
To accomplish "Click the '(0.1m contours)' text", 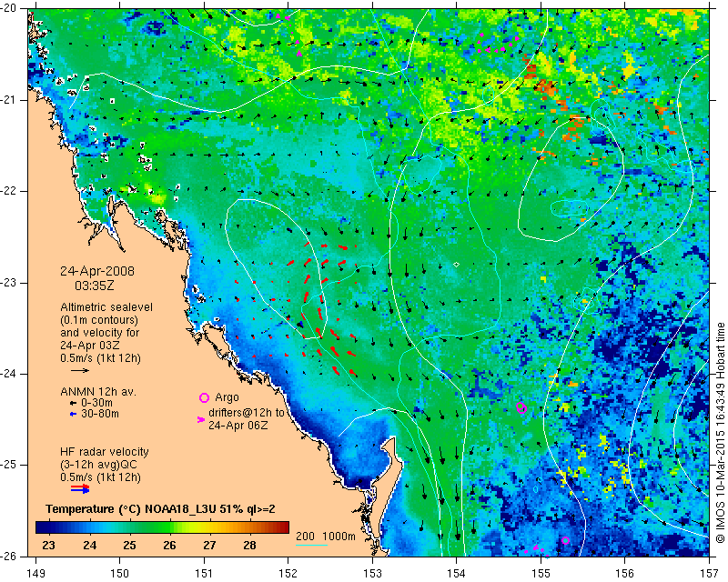I will (99, 320).
